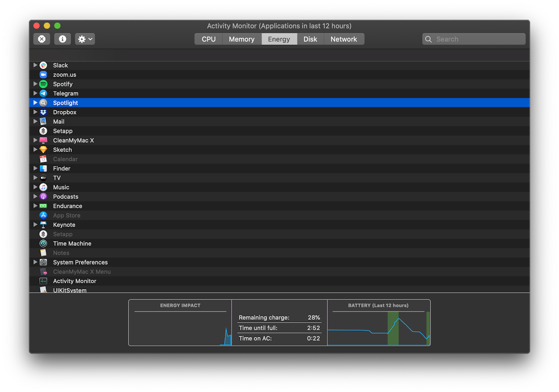This screenshot has height=392, width=559.
Task: Expand the Spotlight process group
Action: [x=35, y=102]
